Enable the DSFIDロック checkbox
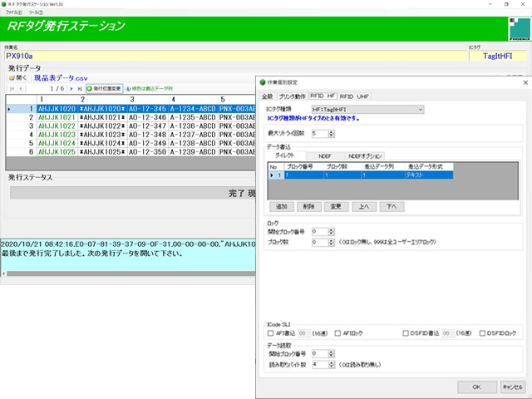This screenshot has width=532, height=399. point(482,333)
